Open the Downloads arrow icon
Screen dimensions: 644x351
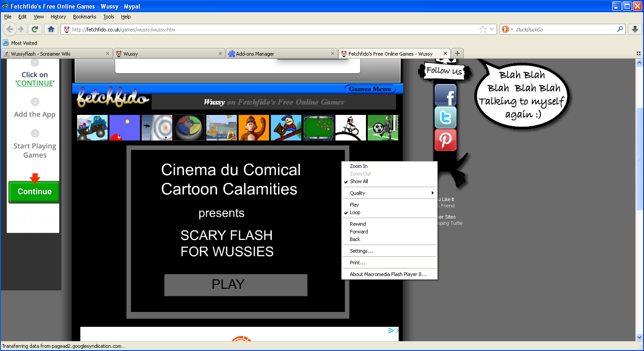(x=635, y=29)
